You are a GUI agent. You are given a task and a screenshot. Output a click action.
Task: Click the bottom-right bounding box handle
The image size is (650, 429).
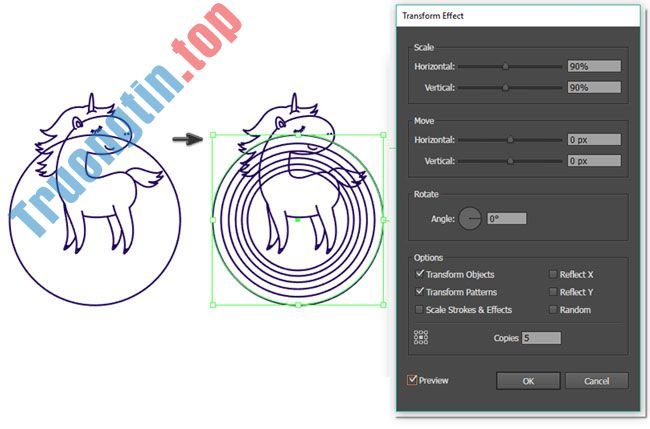[383, 304]
